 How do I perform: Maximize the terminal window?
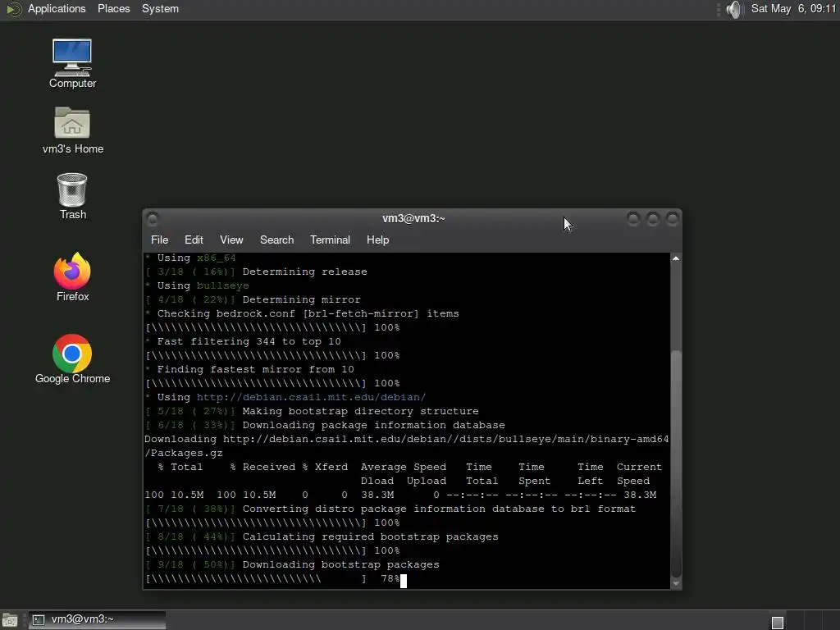pos(652,218)
